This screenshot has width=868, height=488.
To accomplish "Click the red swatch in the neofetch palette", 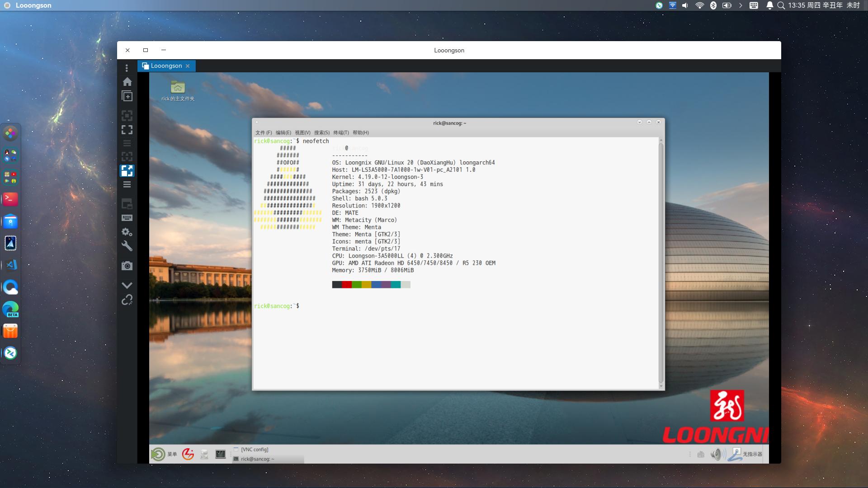I will pos(347,285).
